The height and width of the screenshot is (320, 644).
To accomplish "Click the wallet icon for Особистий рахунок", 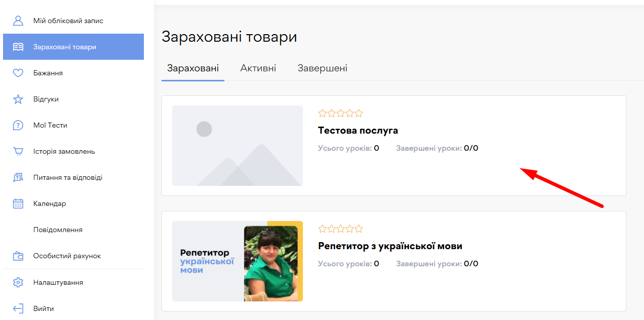I will click(18, 256).
